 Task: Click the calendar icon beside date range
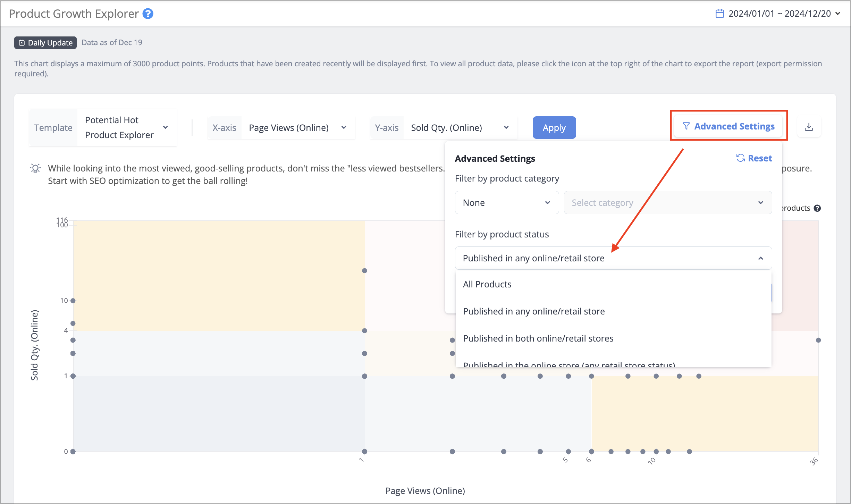pos(719,14)
